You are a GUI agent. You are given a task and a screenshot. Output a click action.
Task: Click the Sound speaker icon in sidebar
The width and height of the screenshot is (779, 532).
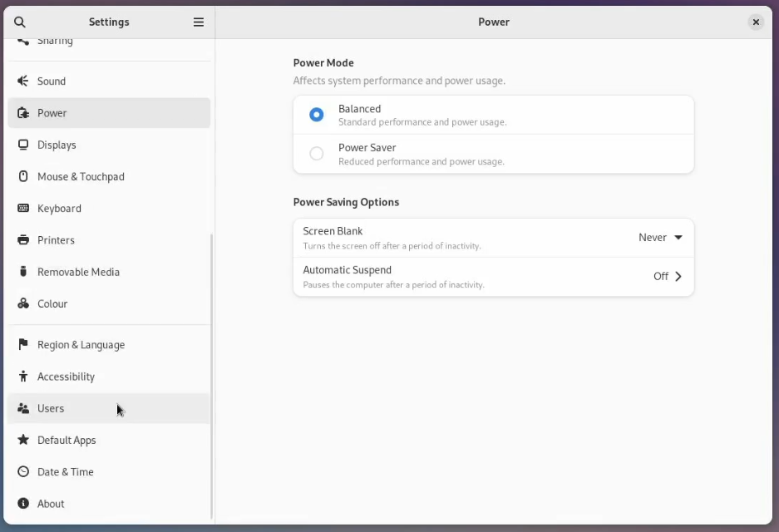pyautogui.click(x=23, y=81)
